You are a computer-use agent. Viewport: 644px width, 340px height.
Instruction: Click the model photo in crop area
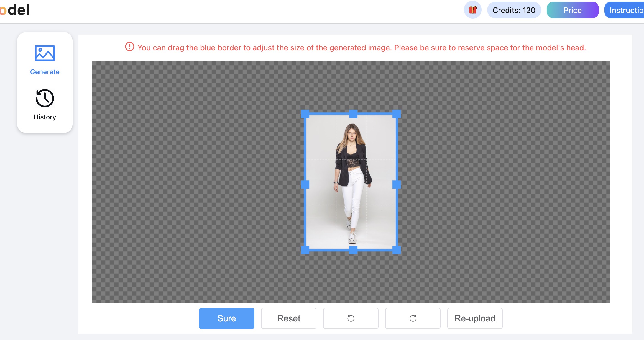(x=351, y=182)
